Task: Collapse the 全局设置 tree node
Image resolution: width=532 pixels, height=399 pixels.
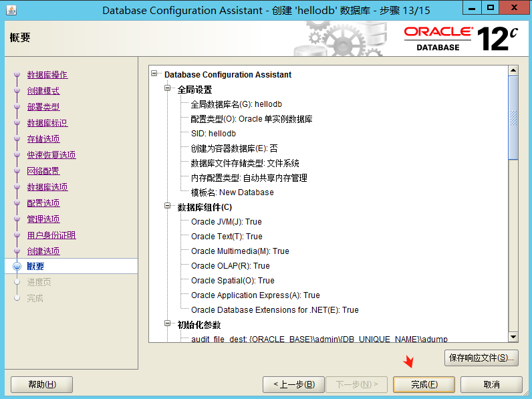Action: [x=168, y=88]
